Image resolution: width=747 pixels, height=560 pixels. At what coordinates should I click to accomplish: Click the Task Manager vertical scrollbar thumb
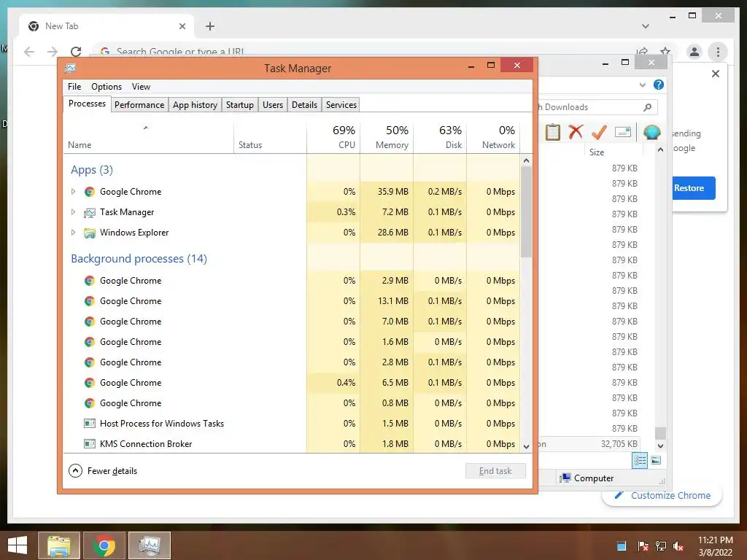click(526, 212)
